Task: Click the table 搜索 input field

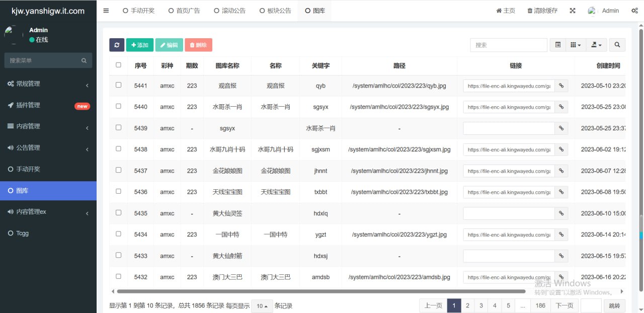Action: tap(508, 45)
